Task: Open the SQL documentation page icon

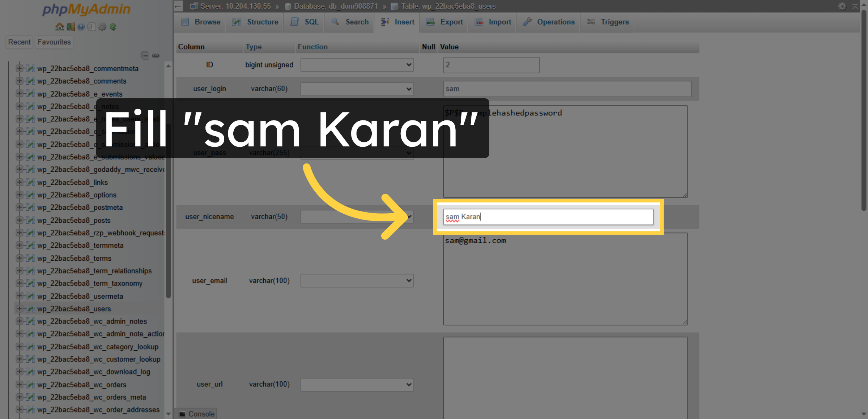Action: (91, 27)
